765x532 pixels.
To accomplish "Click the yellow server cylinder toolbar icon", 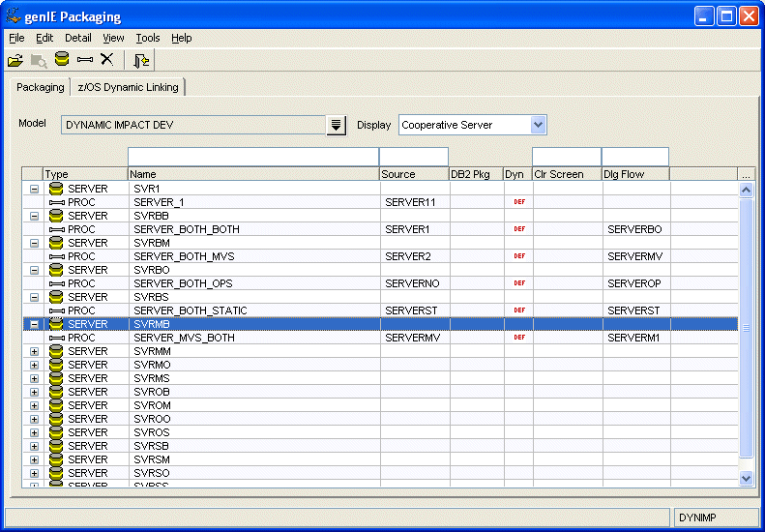I will click(x=61, y=60).
